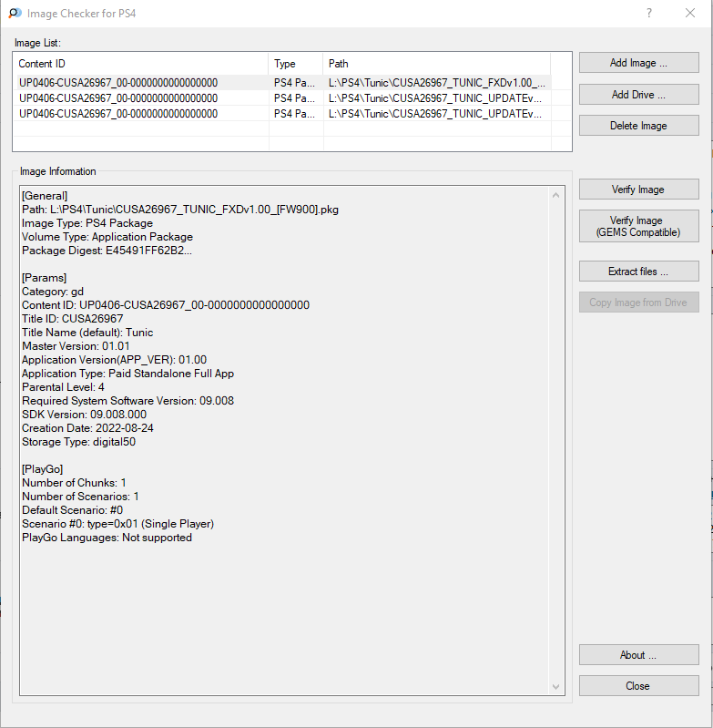Click the info scrollbar down arrow
Screen dimensions: 713x728
pyautogui.click(x=555, y=687)
